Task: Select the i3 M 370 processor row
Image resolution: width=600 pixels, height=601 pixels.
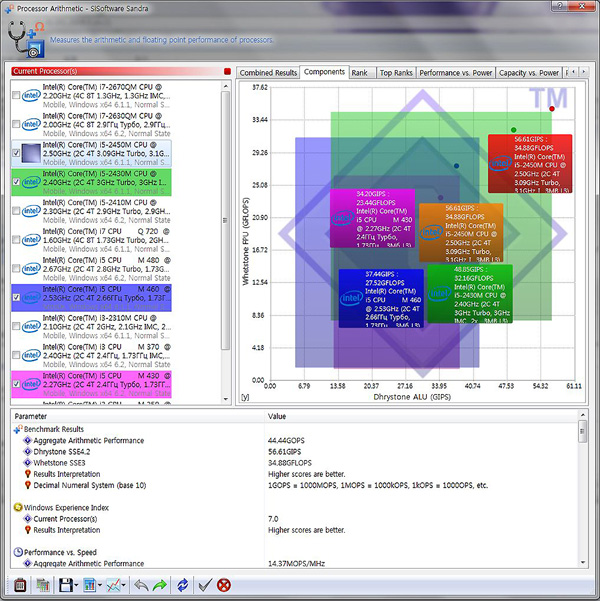Action: [91, 355]
